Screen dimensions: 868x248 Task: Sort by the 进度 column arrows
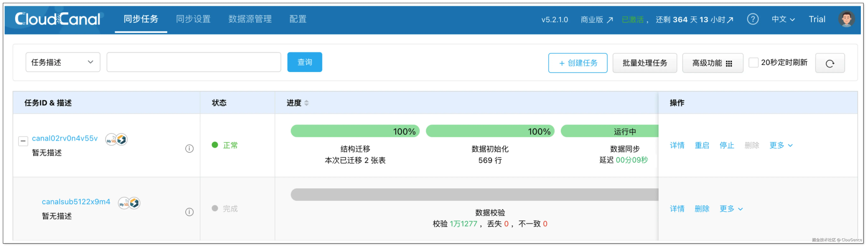pyautogui.click(x=306, y=103)
